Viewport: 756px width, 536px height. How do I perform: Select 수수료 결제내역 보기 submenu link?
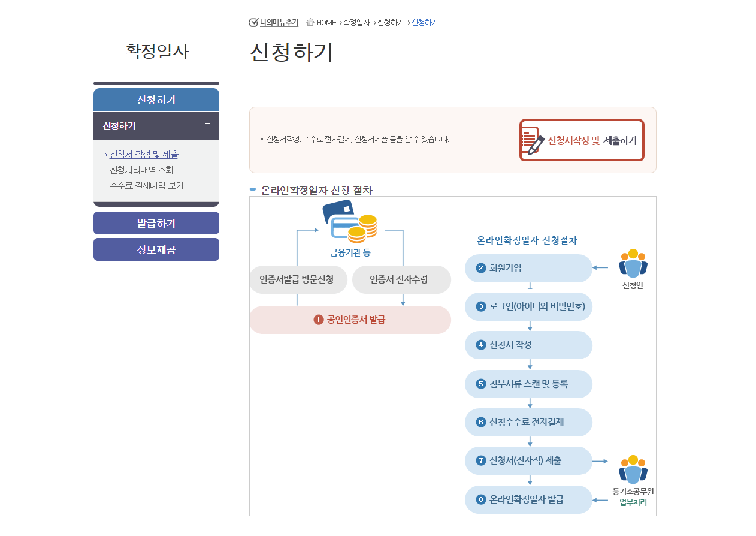147,186
